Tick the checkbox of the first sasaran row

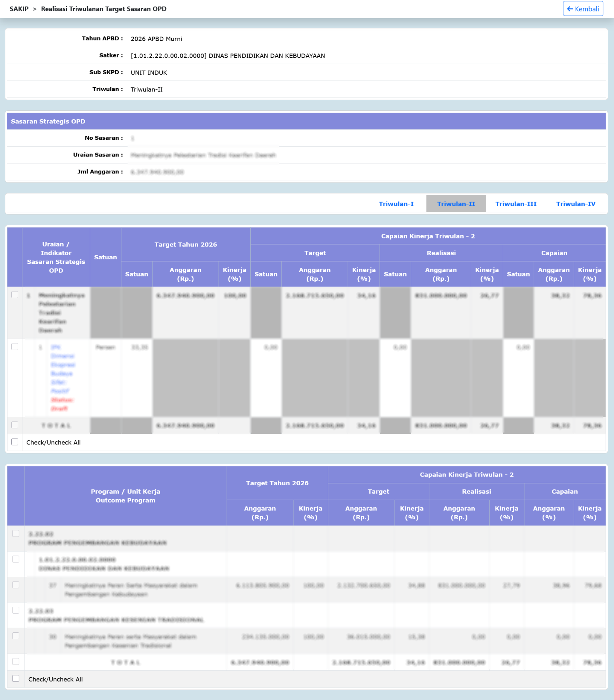15,294
